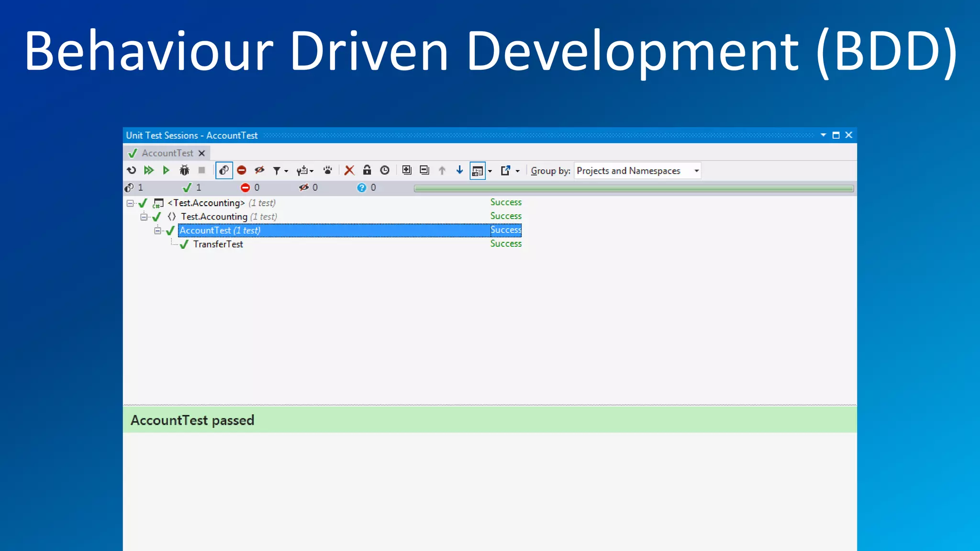The height and width of the screenshot is (551, 980).
Task: Collapse the AccountTest class node
Action: tap(157, 231)
